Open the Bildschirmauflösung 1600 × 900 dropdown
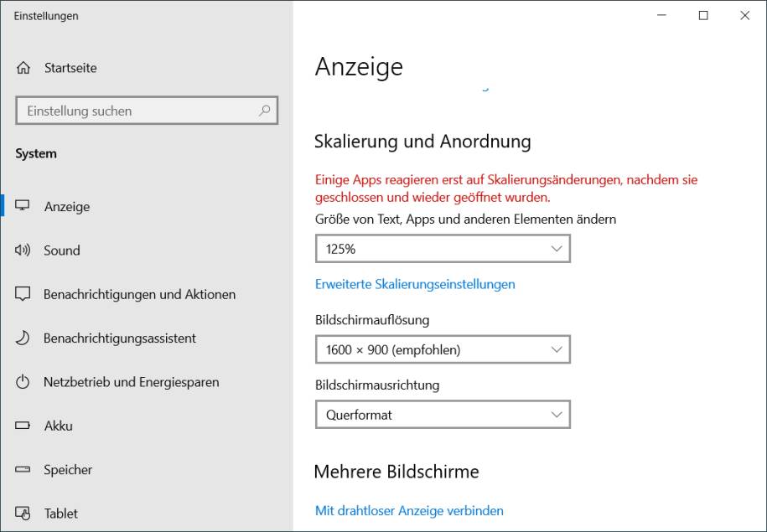The width and height of the screenshot is (767, 532). point(443,349)
